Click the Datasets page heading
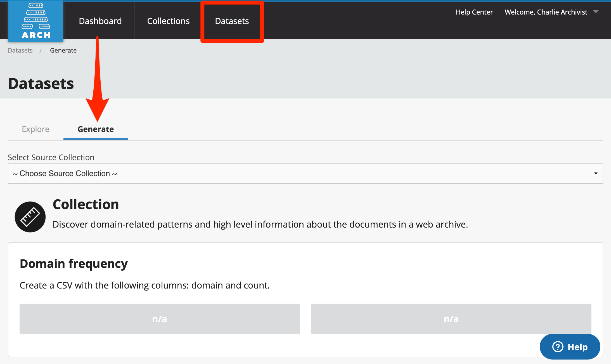Viewport: 611px width, 364px height. pos(41,83)
